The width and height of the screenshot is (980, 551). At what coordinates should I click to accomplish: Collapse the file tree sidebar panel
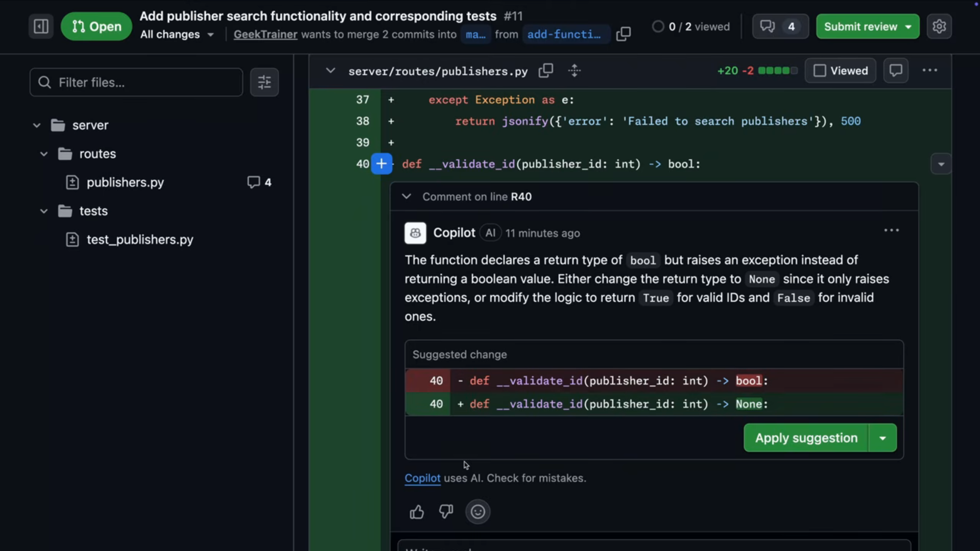click(x=41, y=27)
